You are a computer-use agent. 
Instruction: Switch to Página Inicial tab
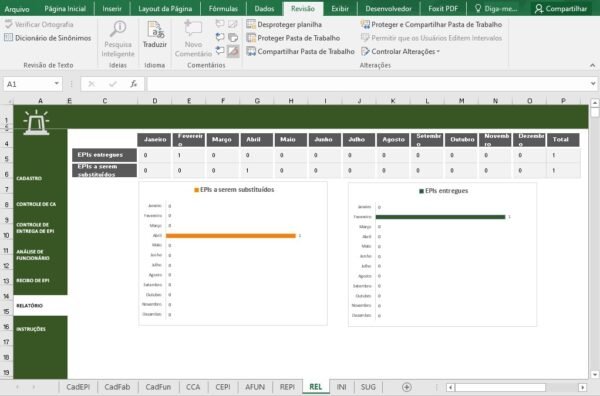pyautogui.click(x=65, y=8)
